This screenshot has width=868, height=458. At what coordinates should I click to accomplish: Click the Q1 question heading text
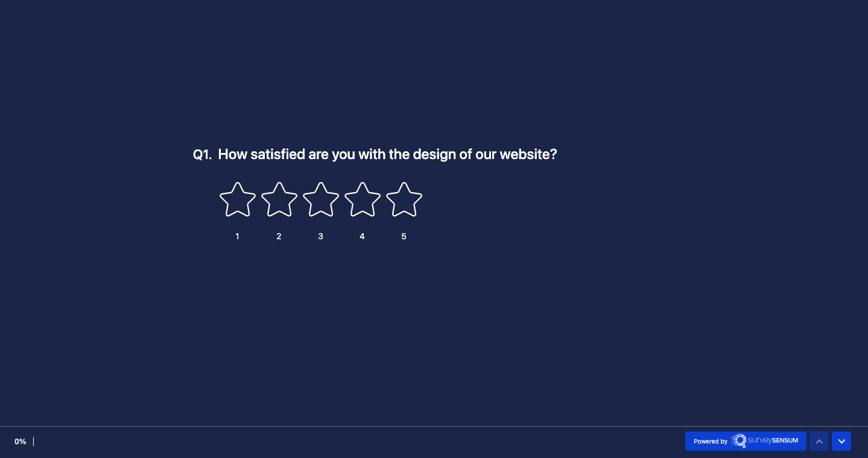(375, 154)
